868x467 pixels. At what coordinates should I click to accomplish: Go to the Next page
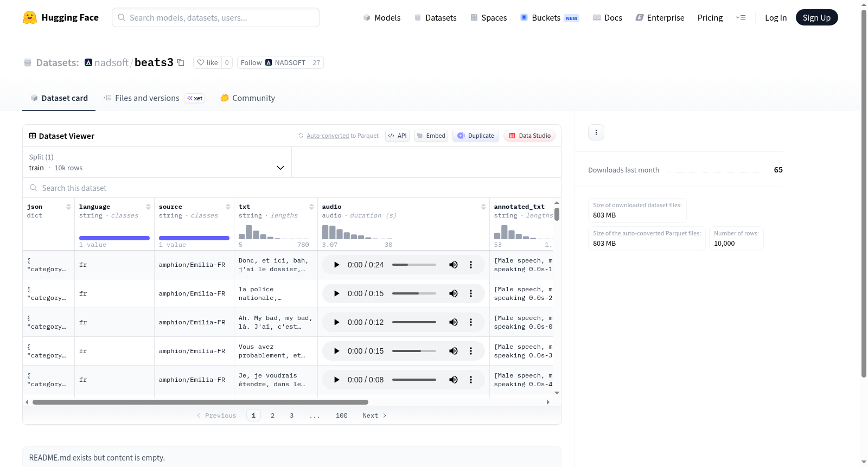(x=374, y=416)
